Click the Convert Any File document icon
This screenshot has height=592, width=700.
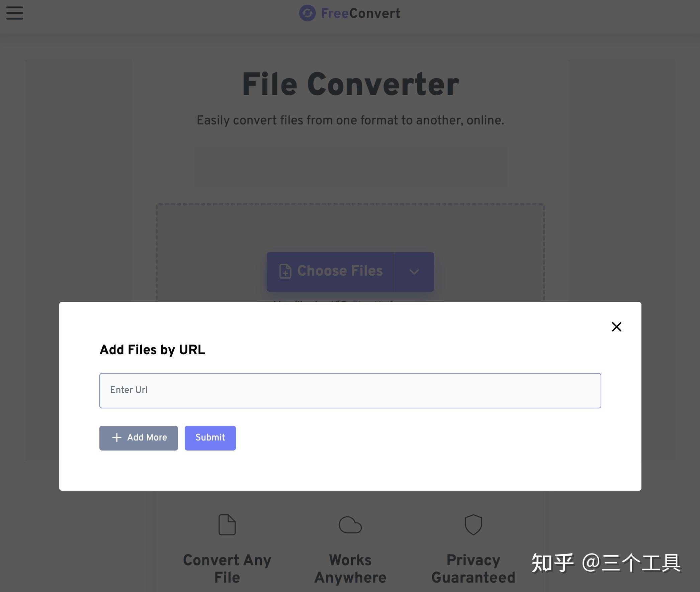tap(227, 524)
